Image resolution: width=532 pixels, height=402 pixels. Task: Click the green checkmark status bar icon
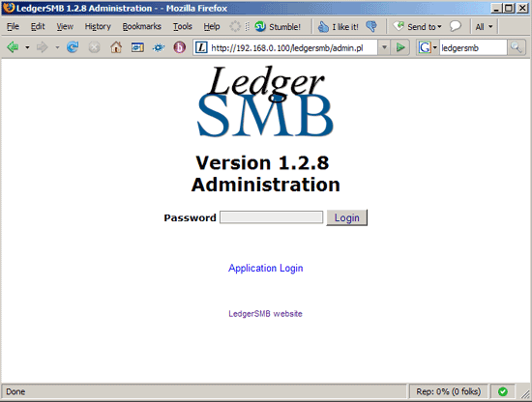tap(503, 391)
